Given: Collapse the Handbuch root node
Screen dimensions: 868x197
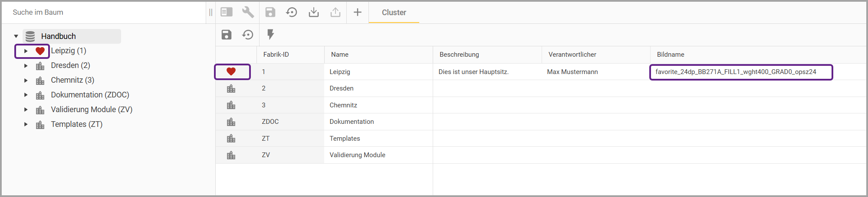Looking at the screenshot, I should click(x=16, y=36).
